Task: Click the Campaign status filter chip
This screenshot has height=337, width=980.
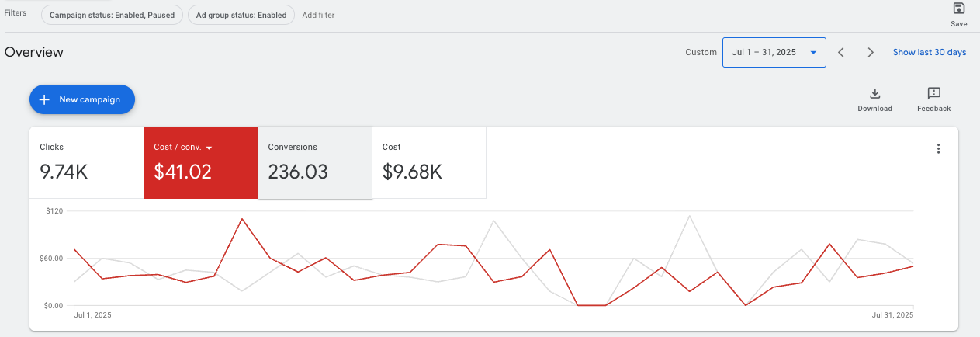Action: pyautogui.click(x=113, y=15)
